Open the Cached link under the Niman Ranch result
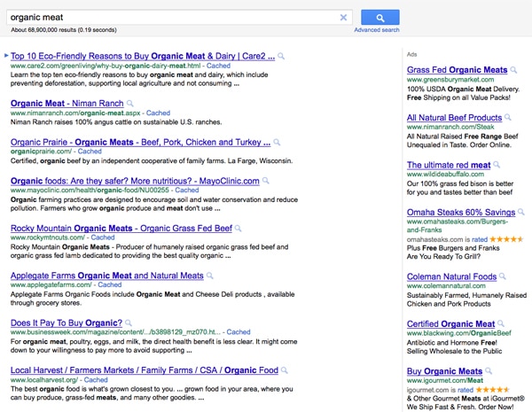 158,113
